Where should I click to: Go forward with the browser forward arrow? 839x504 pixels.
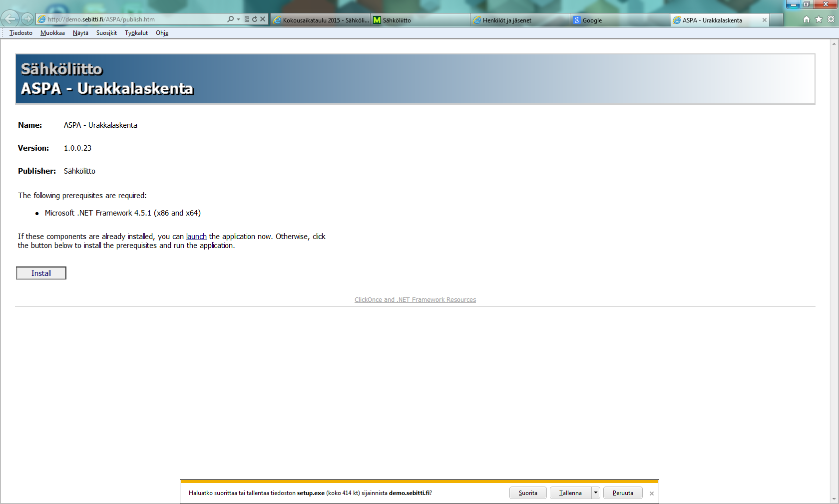[27, 19]
